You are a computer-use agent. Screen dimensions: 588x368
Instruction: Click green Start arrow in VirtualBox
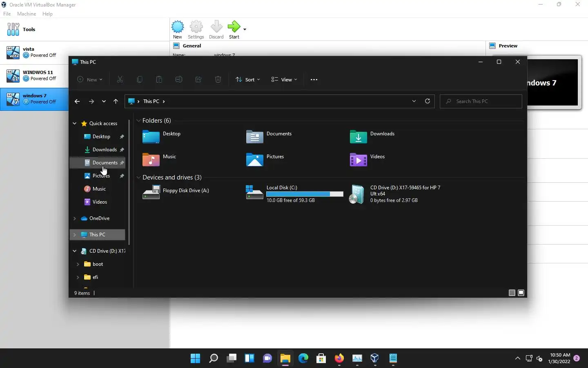[x=234, y=30]
